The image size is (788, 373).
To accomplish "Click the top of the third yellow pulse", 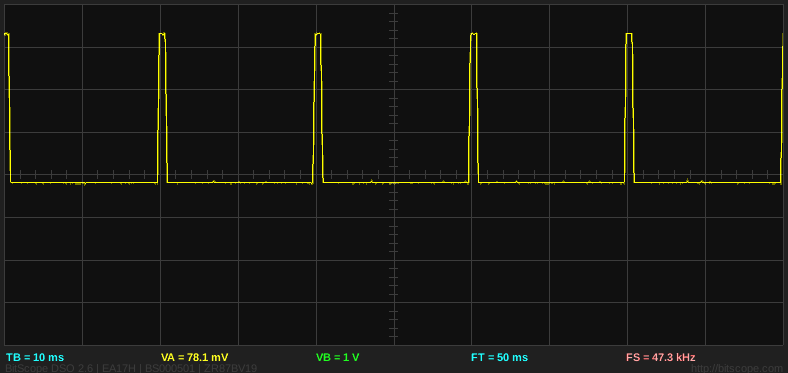I will pos(318,34).
